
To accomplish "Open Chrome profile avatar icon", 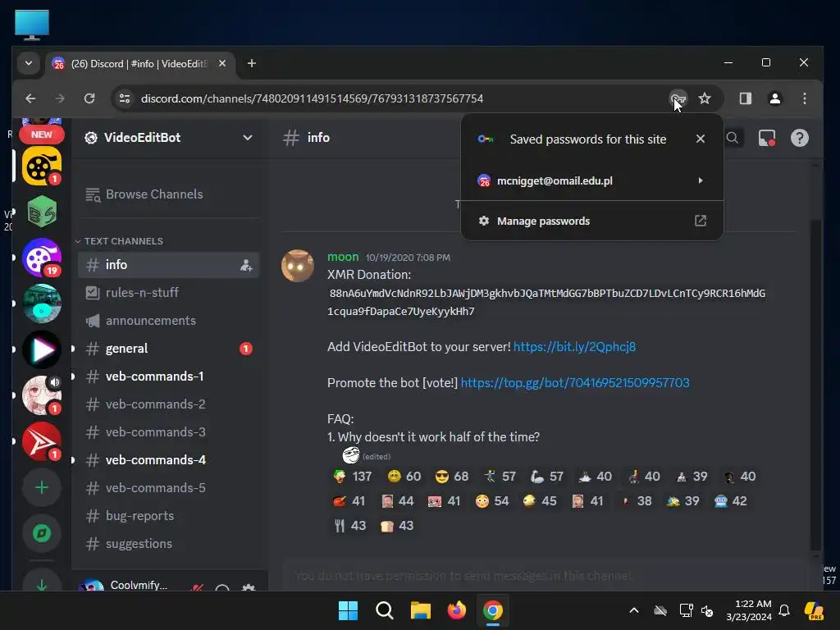I will [774, 98].
